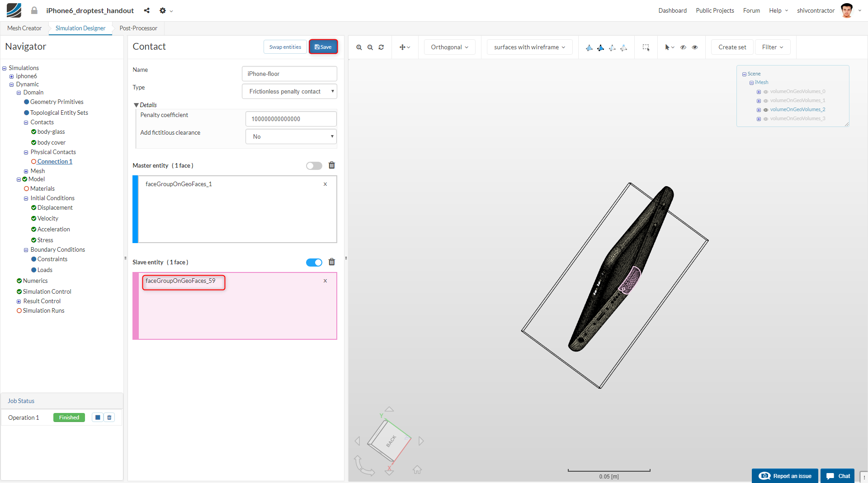Open the Chat button
This screenshot has width=868, height=483.
[x=838, y=476]
